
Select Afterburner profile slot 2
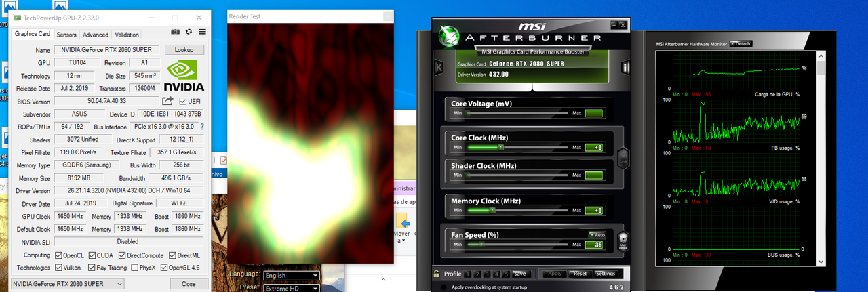pos(477,274)
